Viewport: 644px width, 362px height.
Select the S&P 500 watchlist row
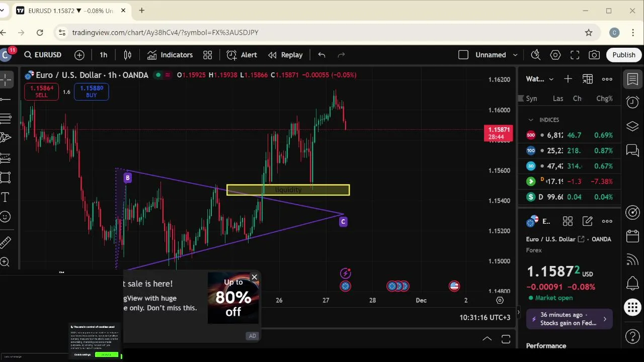click(x=570, y=135)
